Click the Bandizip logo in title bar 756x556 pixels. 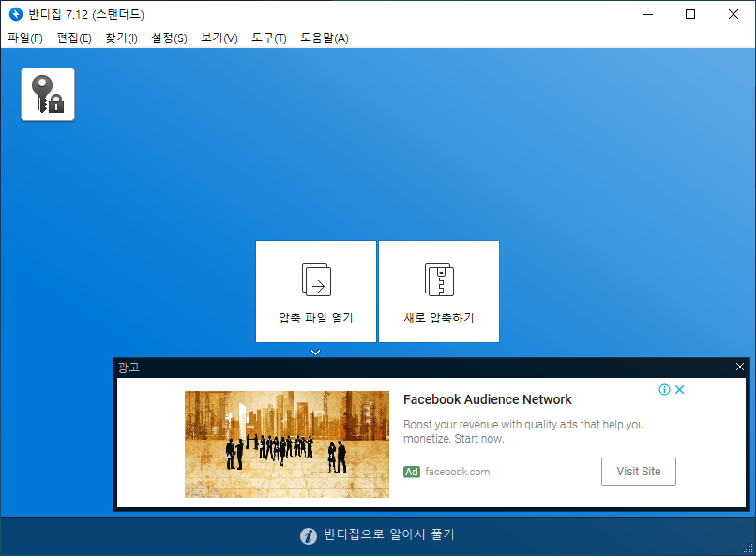tap(16, 14)
